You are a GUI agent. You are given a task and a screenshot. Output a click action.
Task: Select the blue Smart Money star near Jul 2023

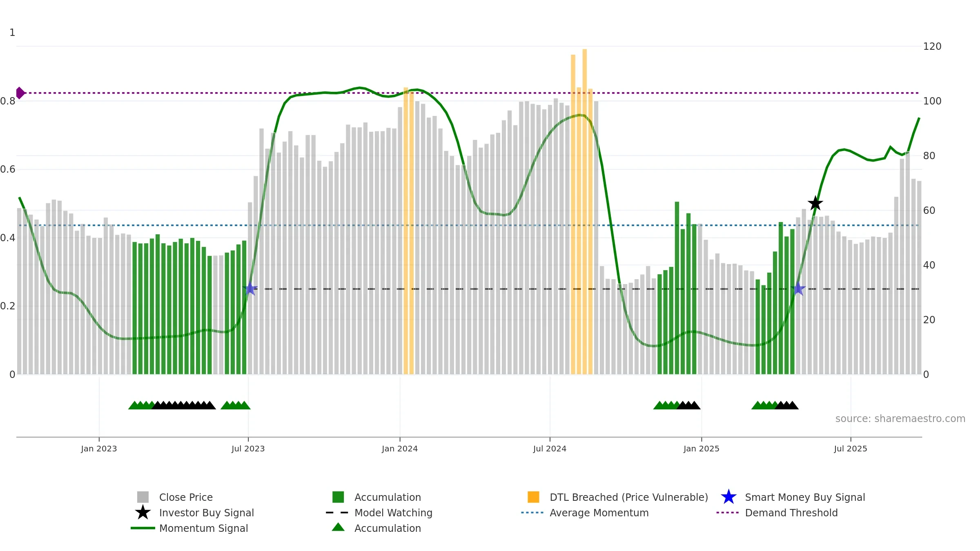[250, 289]
